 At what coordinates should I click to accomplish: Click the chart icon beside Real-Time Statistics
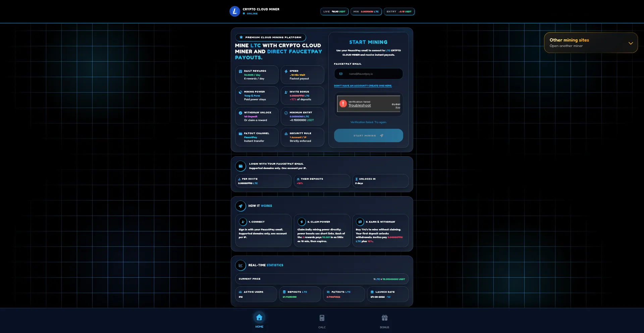(x=240, y=265)
